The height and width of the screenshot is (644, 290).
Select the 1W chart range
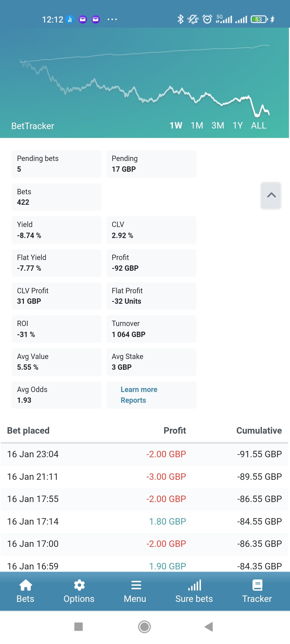[x=176, y=125]
